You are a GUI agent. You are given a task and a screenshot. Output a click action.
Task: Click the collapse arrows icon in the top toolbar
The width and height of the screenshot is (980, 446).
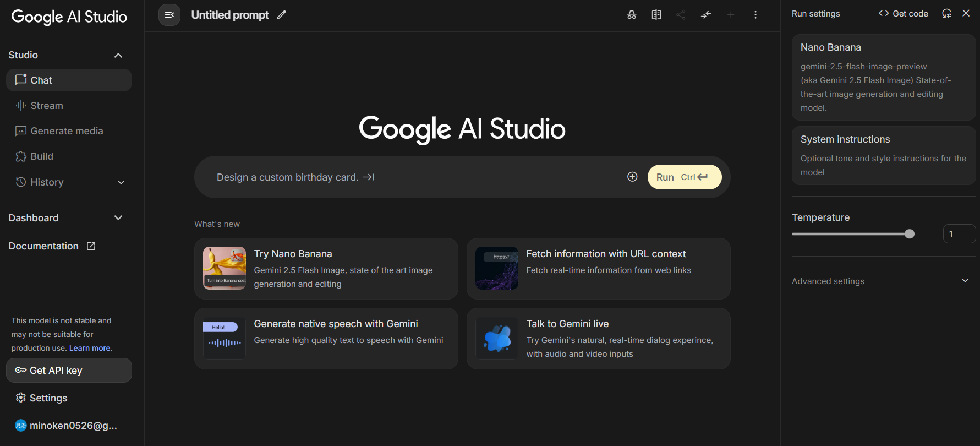pos(706,15)
